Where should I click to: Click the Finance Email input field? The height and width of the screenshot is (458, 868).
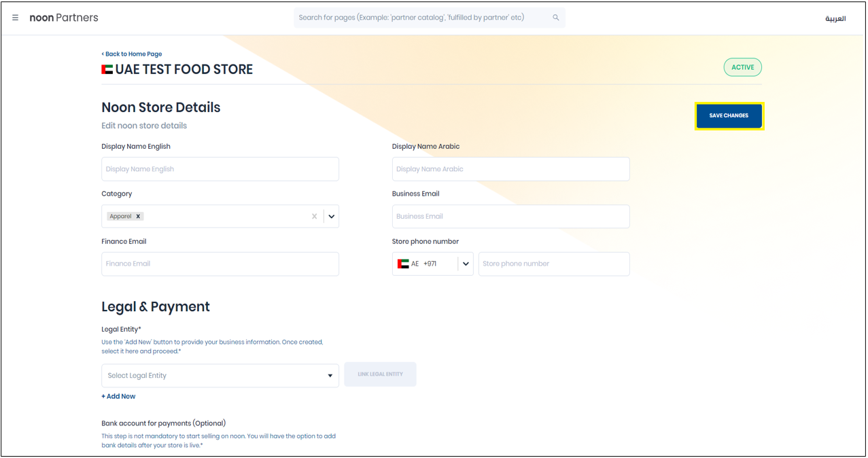tap(220, 264)
